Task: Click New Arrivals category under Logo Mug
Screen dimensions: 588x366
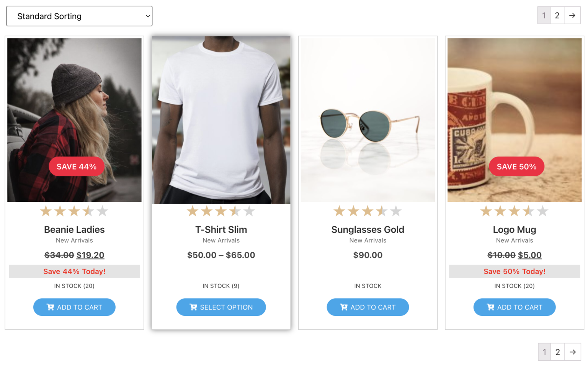Action: pyautogui.click(x=514, y=240)
